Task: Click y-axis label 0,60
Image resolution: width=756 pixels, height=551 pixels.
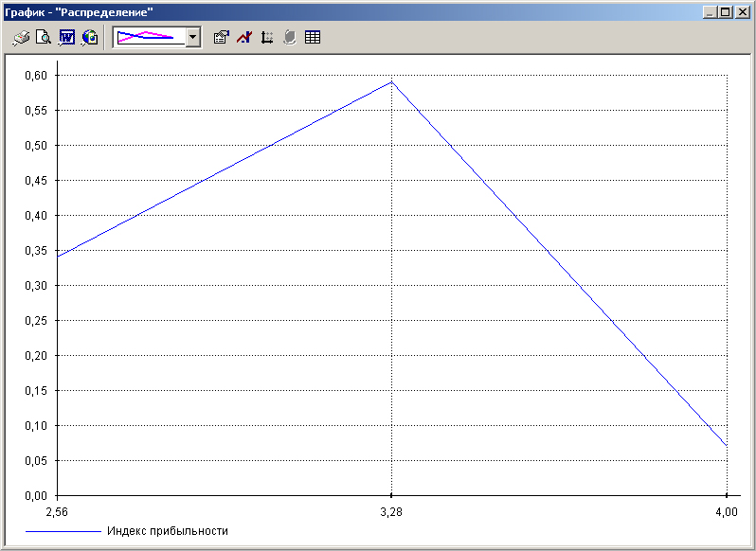Action: (36, 75)
